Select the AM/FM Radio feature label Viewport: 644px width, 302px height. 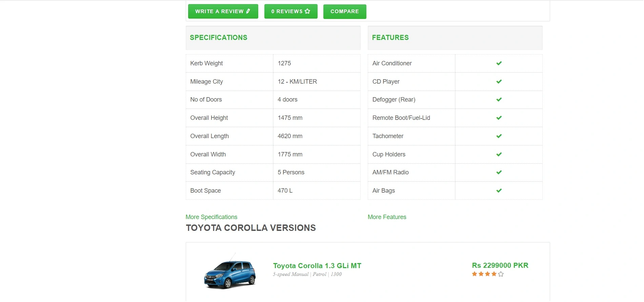pos(390,172)
